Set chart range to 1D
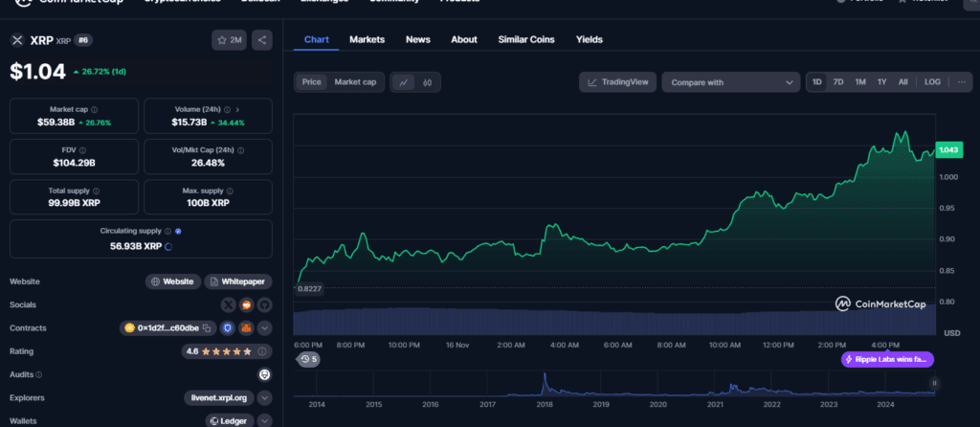 click(x=817, y=82)
